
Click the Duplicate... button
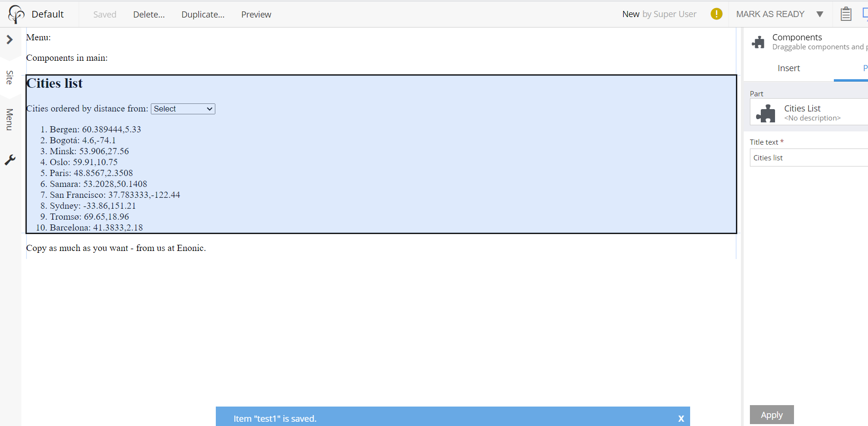[x=203, y=15]
